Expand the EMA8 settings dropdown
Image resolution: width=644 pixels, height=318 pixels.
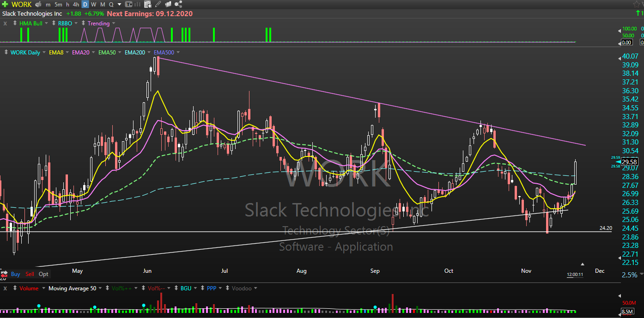coord(67,53)
